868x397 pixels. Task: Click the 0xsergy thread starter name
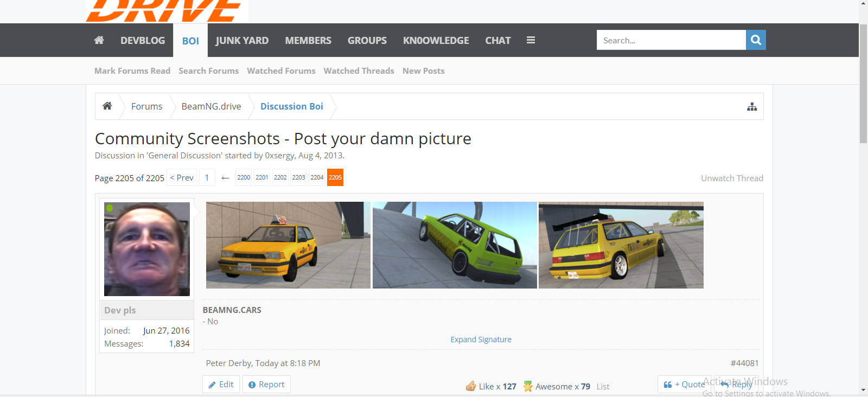point(280,156)
